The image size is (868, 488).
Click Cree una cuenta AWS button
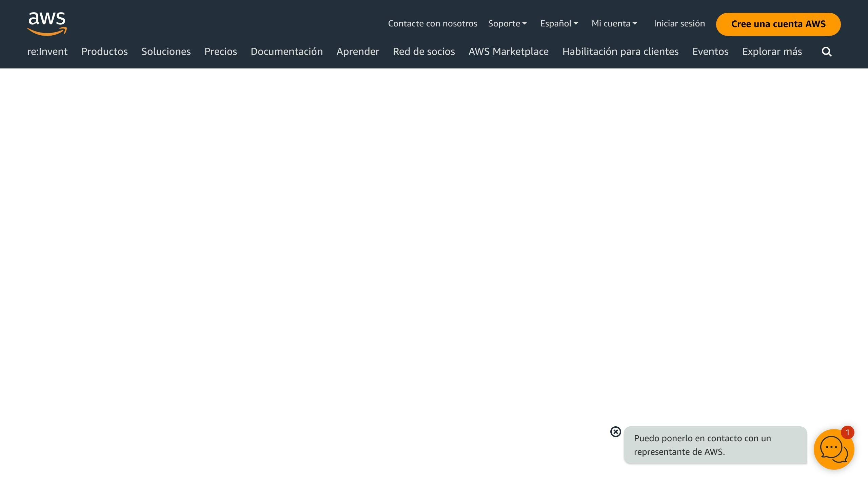(778, 24)
